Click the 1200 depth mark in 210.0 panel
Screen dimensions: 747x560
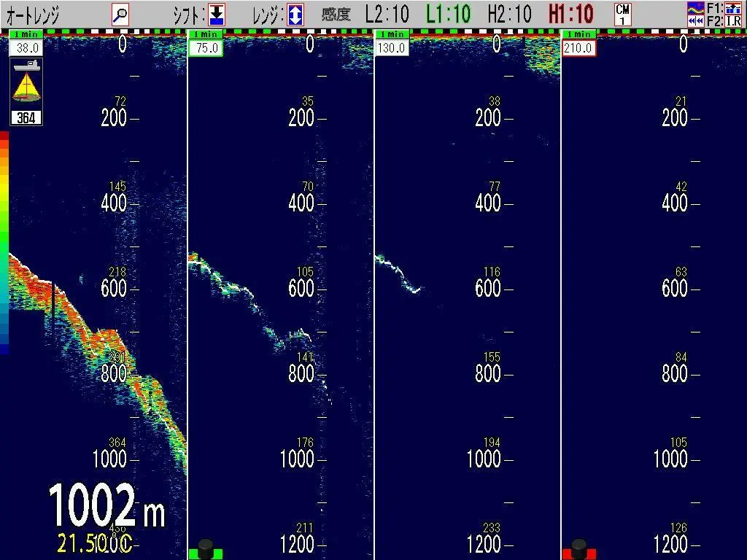click(671, 544)
